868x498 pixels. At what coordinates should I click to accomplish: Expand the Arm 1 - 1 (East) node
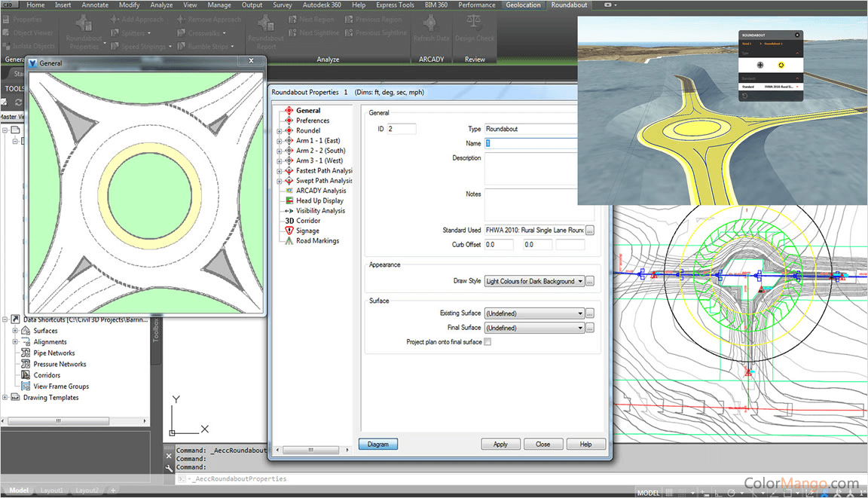pyautogui.click(x=279, y=141)
